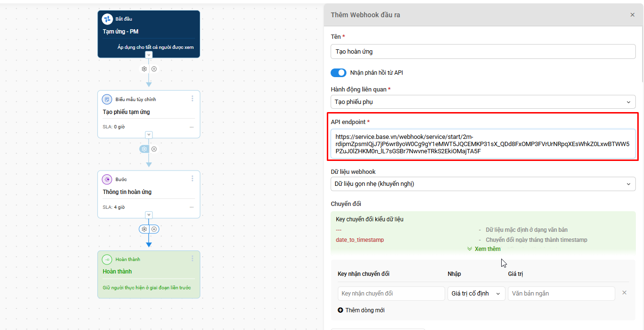Select the green Hoàn thành node title

point(117,272)
